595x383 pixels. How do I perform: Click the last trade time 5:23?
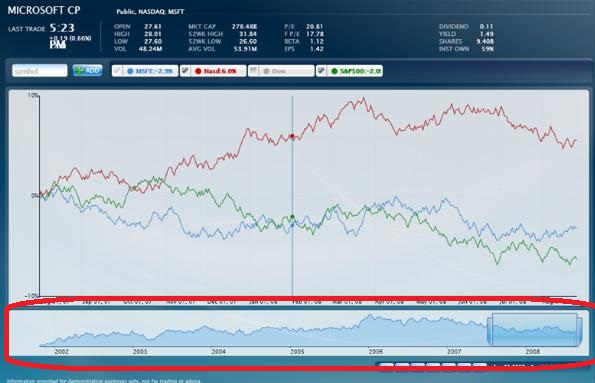(x=62, y=28)
